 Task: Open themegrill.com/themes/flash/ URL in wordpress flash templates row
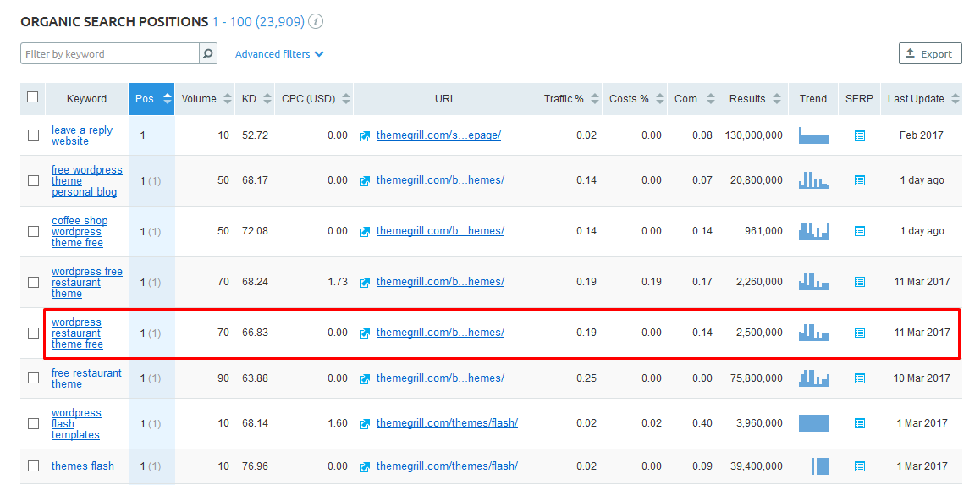[447, 423]
